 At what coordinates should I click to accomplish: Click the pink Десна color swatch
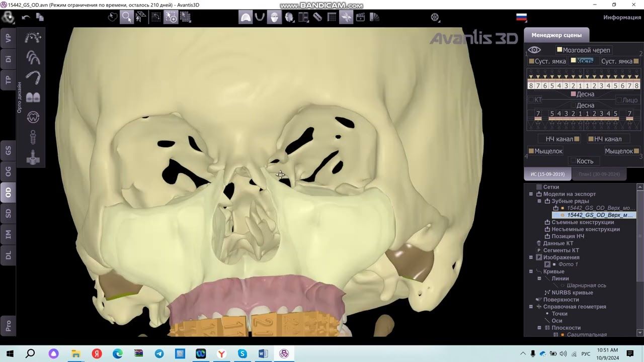pyautogui.click(x=573, y=94)
